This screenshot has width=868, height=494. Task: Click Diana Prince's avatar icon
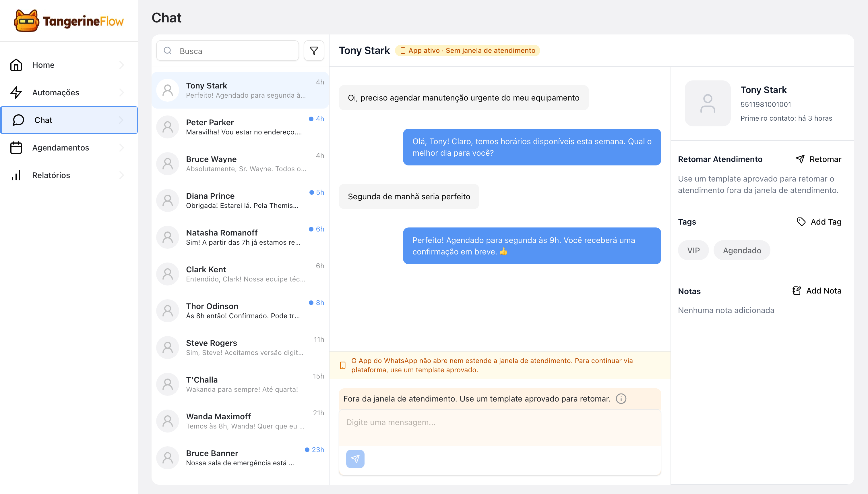(x=168, y=200)
